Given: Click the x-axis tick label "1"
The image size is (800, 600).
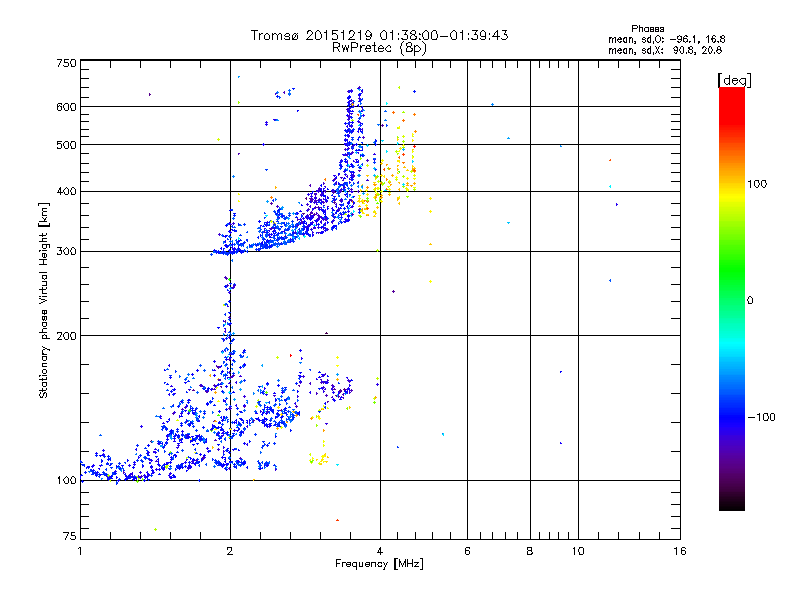Looking at the screenshot, I should (80, 551).
